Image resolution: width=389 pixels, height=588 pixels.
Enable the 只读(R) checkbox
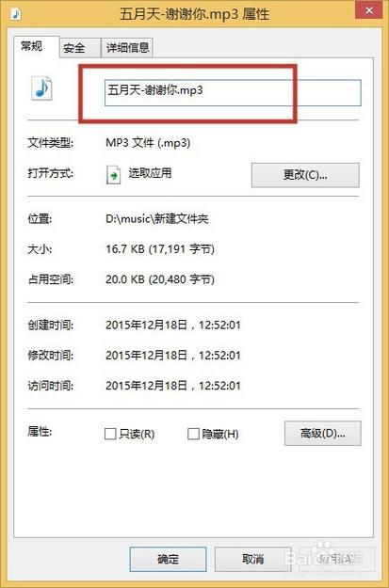click(x=110, y=434)
